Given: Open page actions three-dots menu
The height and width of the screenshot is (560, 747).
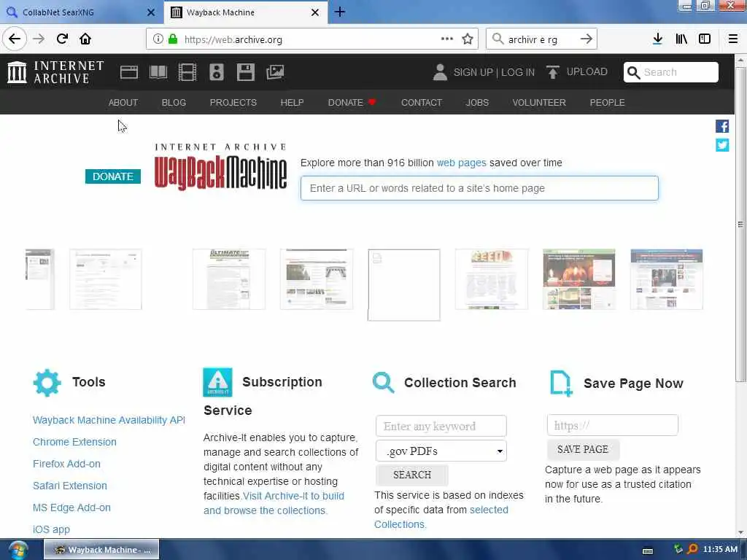Looking at the screenshot, I should (447, 39).
